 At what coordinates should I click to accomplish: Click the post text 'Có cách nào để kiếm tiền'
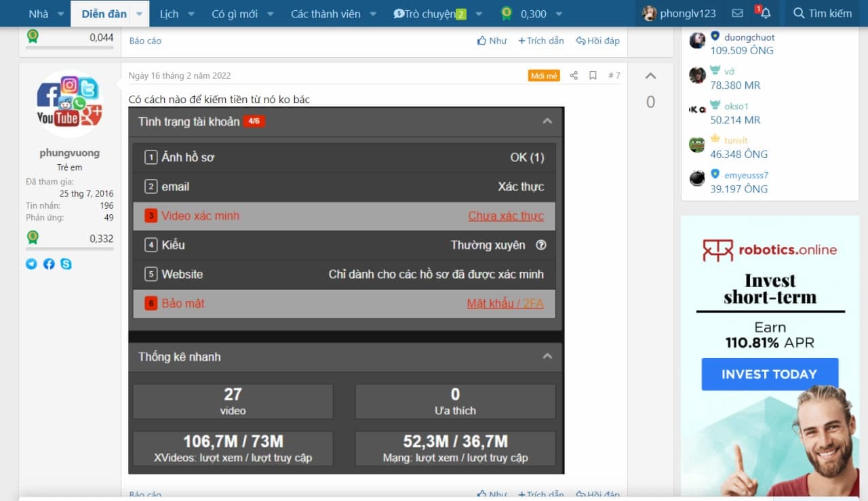click(219, 100)
